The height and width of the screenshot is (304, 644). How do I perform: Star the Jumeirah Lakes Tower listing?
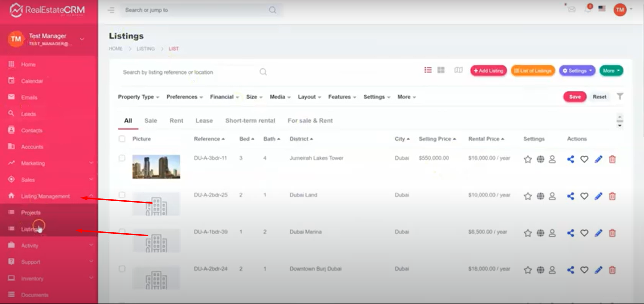pos(528,159)
